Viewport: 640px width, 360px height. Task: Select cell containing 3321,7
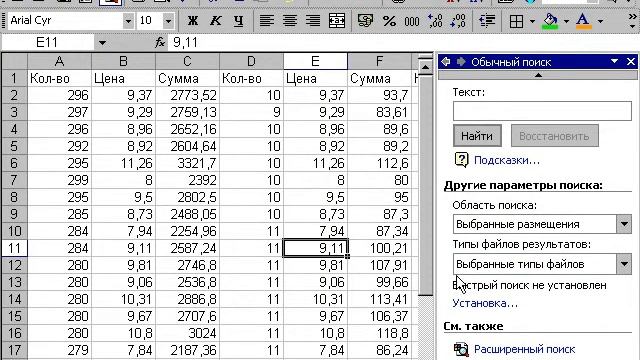tap(187, 163)
